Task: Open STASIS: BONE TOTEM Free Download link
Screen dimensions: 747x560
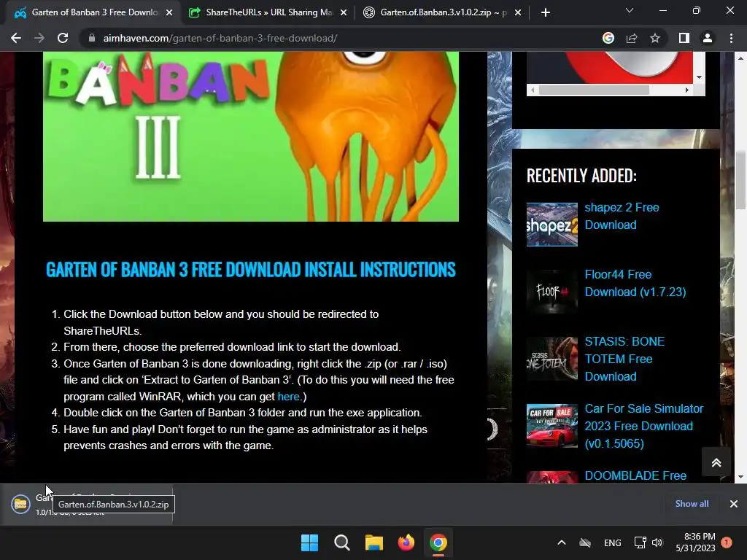Action: click(624, 359)
